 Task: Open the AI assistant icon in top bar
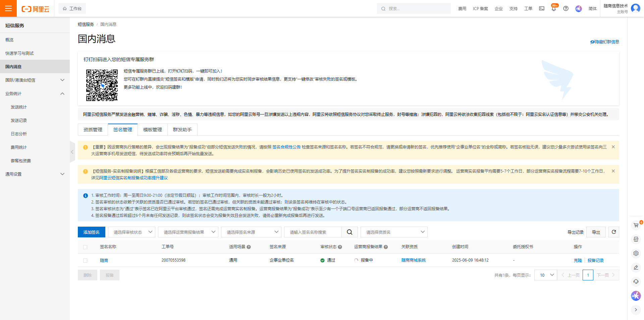click(579, 8)
